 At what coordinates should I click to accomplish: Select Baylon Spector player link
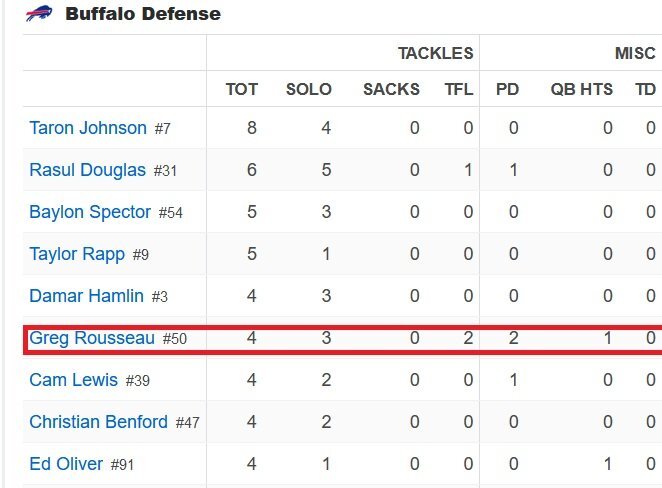[90, 212]
